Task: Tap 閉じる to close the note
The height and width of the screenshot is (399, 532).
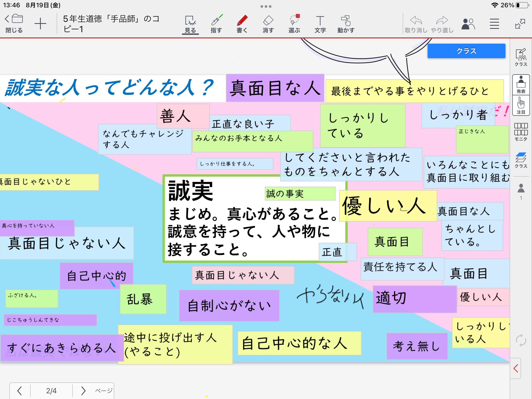Action: [x=14, y=24]
